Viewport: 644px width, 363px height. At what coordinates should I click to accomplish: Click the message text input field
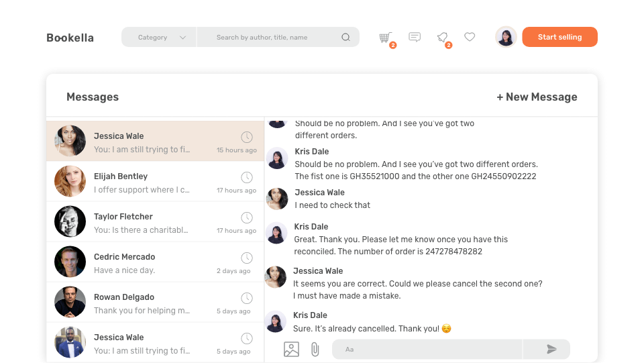(427, 350)
